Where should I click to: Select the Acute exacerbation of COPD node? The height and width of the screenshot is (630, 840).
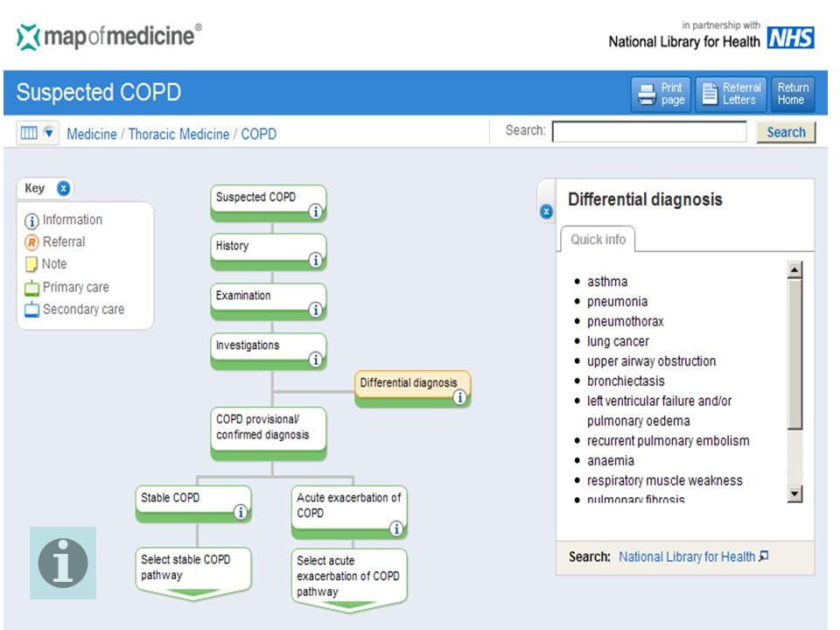click(349, 512)
